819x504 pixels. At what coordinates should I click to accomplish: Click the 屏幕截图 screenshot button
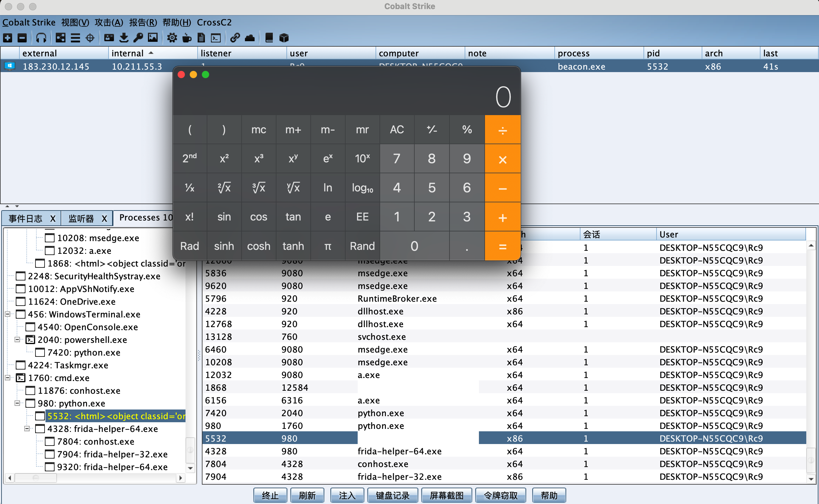(x=447, y=495)
